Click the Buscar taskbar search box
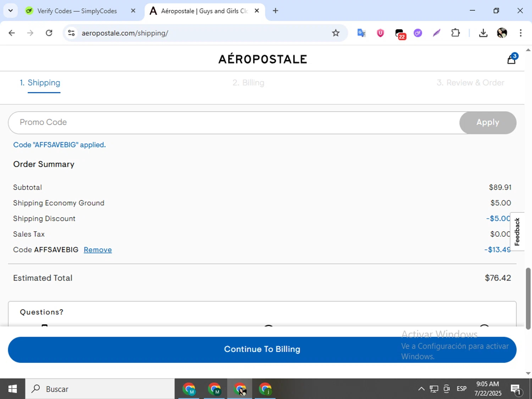The height and width of the screenshot is (399, 532). click(x=100, y=389)
